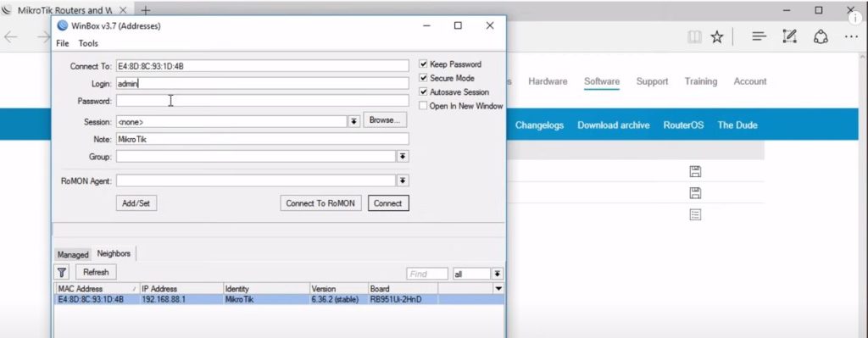Click the Browse... button
The image size is (868, 338).
tap(385, 120)
